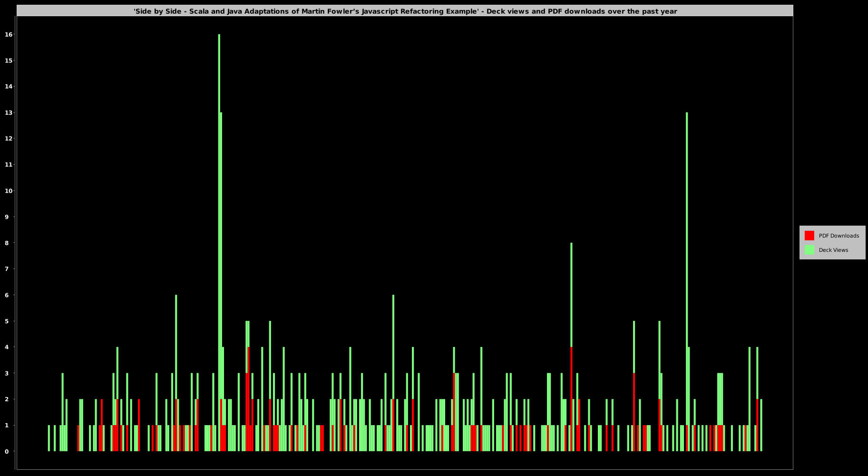The image size is (868, 476).
Task: Click y-axis label 16
Action: [x=9, y=34]
